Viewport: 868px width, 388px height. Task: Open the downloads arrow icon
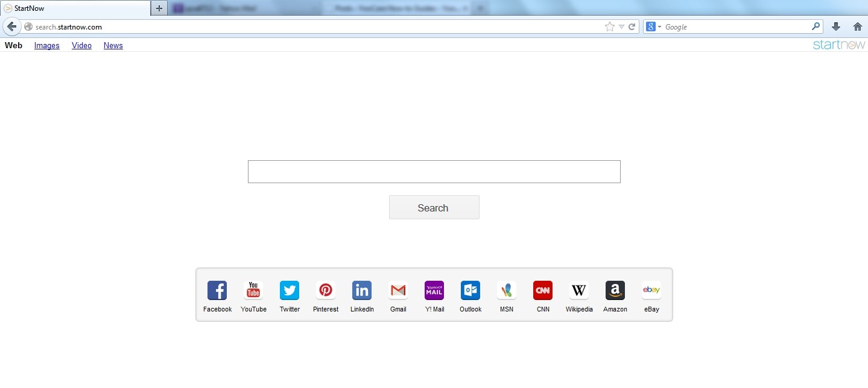point(836,27)
